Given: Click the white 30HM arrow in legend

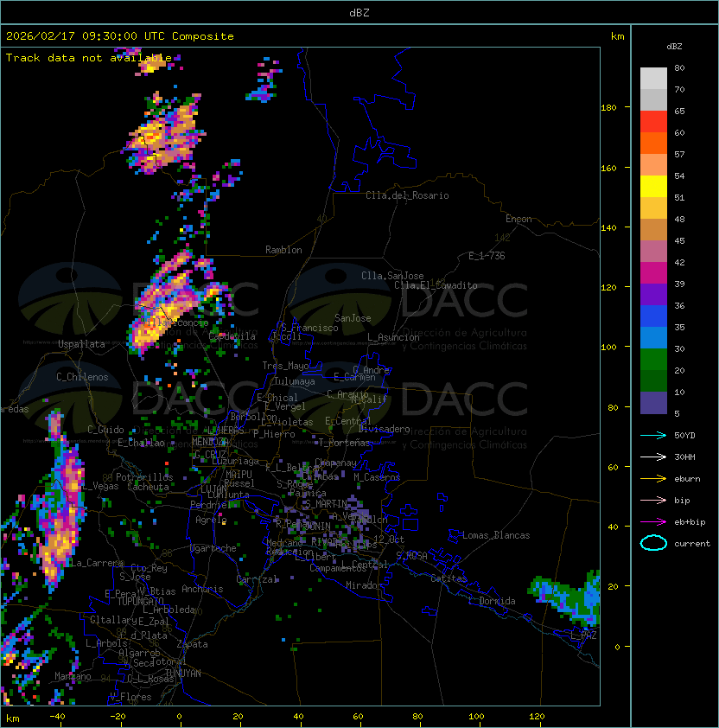Looking at the screenshot, I should (653, 457).
